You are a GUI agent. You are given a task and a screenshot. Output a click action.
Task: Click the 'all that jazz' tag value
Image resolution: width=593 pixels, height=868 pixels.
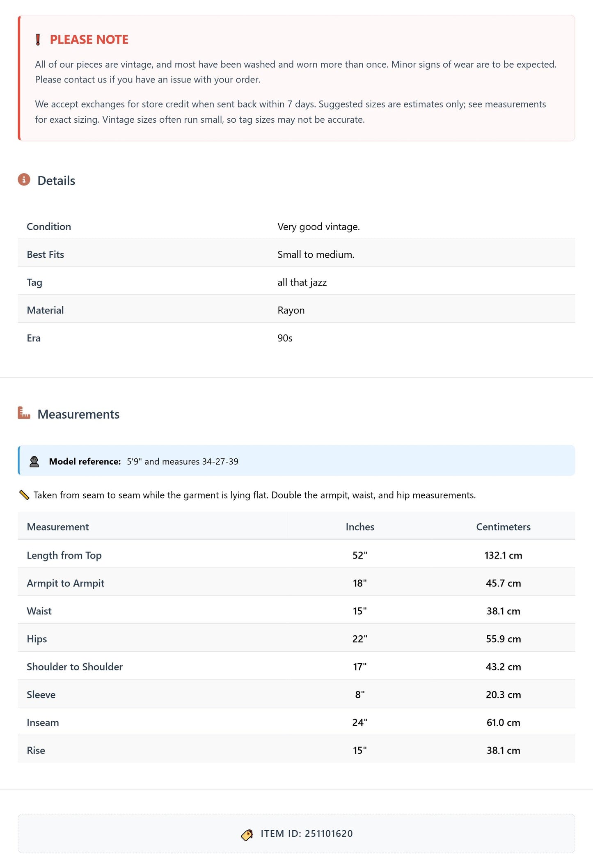click(302, 282)
